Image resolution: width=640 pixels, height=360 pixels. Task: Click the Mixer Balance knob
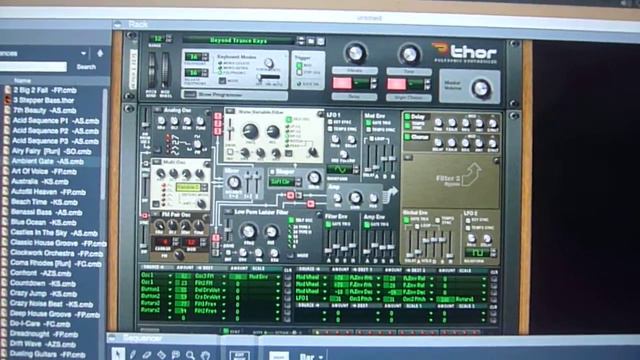click(233, 182)
